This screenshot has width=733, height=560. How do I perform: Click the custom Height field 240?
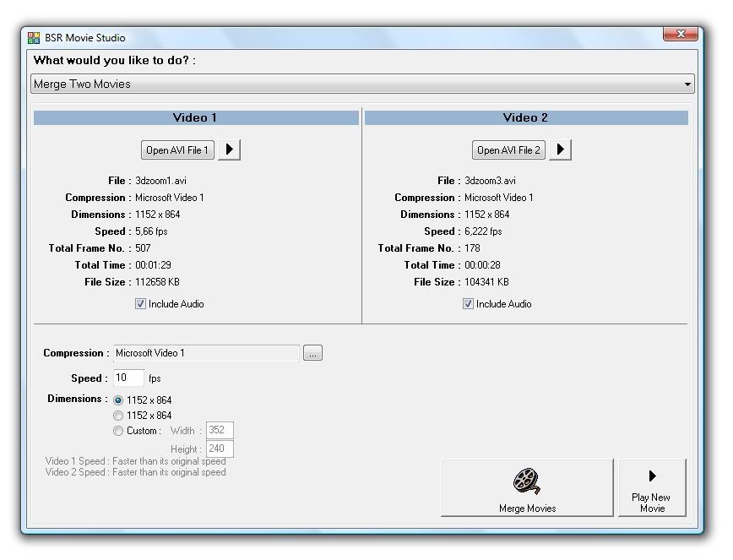(220, 449)
